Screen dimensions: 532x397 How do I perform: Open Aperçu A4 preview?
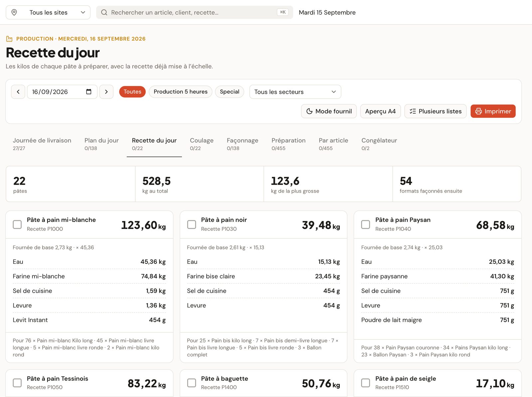pyautogui.click(x=380, y=111)
